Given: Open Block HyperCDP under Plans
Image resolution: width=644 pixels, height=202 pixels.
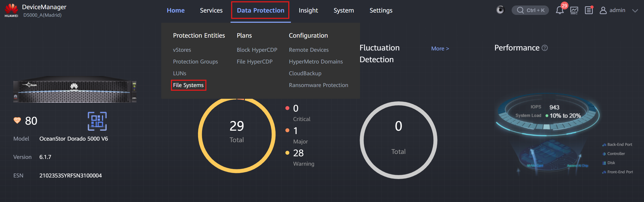Looking at the screenshot, I should (x=257, y=50).
